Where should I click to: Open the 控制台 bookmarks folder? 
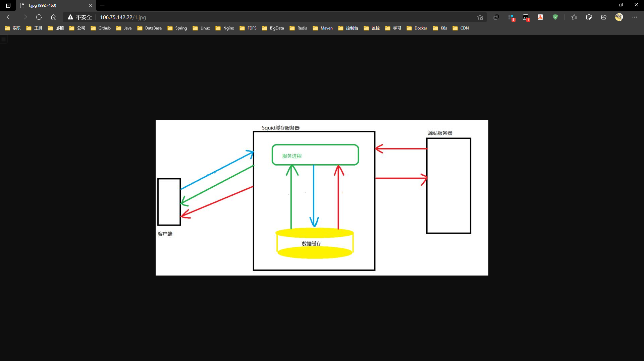coord(348,28)
